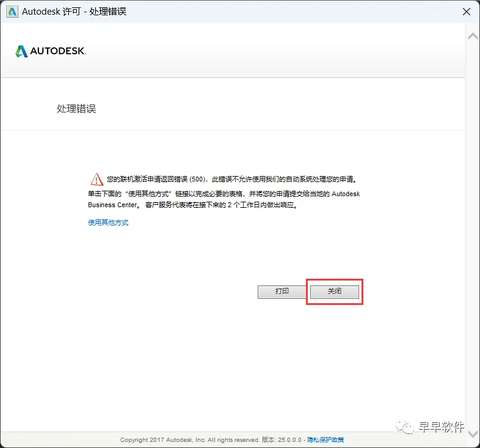Click the scrollbar down arrow

pos(473,434)
